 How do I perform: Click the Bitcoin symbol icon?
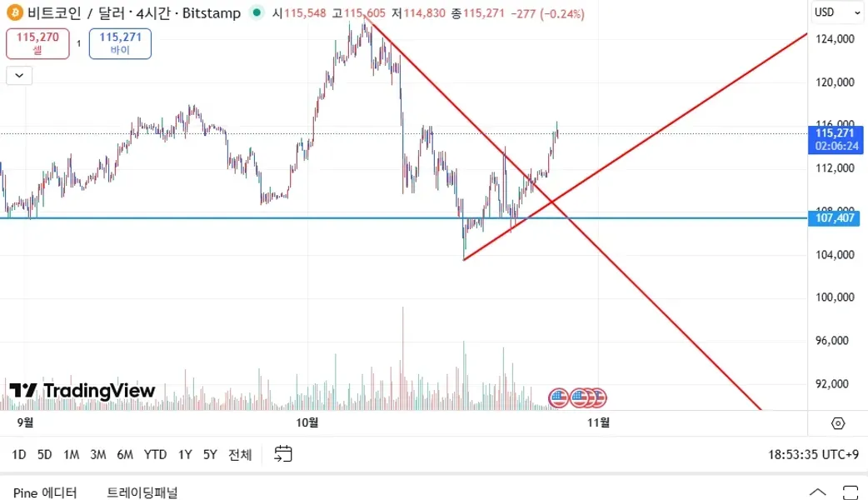tap(13, 13)
